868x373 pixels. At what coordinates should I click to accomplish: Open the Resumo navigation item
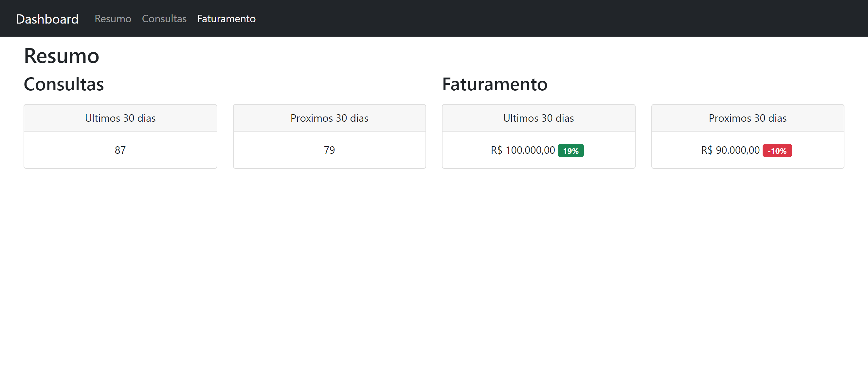(x=113, y=19)
